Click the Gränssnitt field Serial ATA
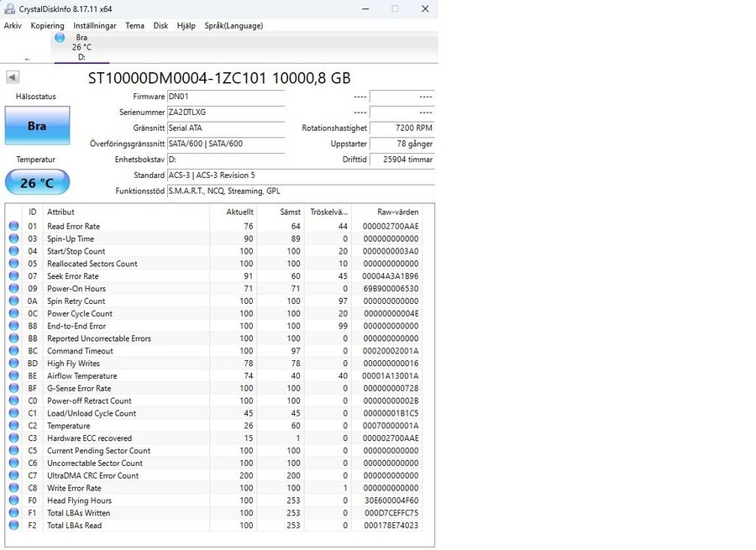This screenshot has height=550, width=756. [x=226, y=128]
